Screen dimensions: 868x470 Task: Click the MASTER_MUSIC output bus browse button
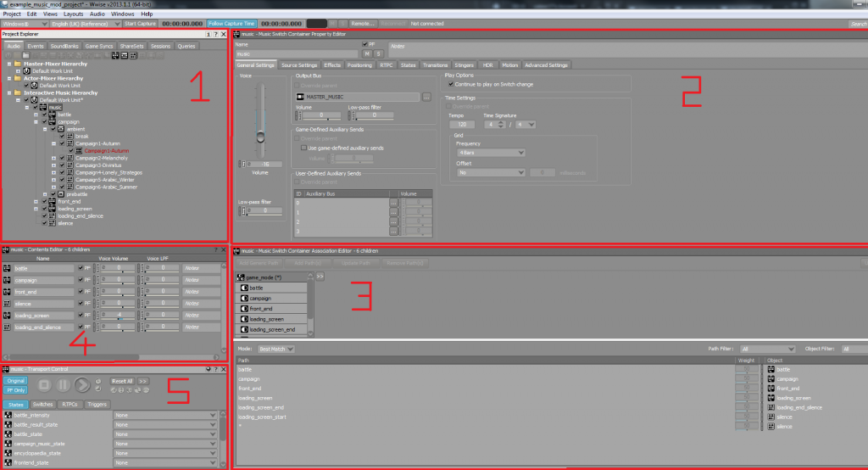pyautogui.click(x=426, y=97)
